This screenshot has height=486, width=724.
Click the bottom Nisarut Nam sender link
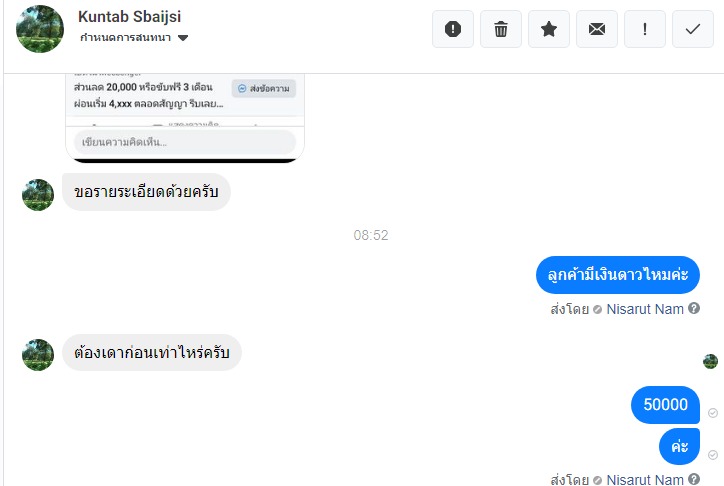coord(645,479)
